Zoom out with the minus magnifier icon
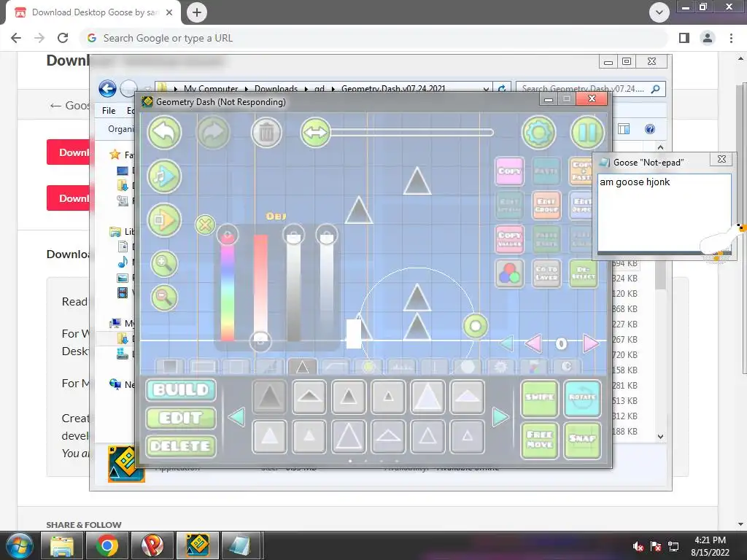The height and width of the screenshot is (560, 747). [164, 297]
